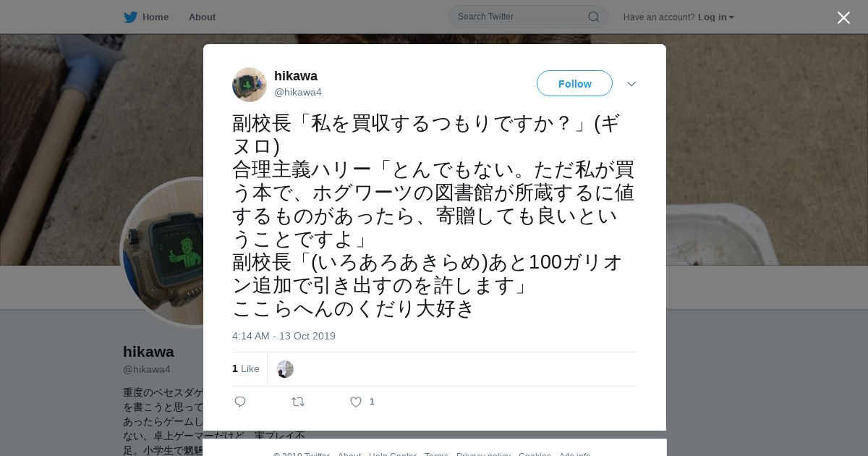The height and width of the screenshot is (456, 868).
Task: Click the Twitter bird Home icon
Action: [x=130, y=17]
